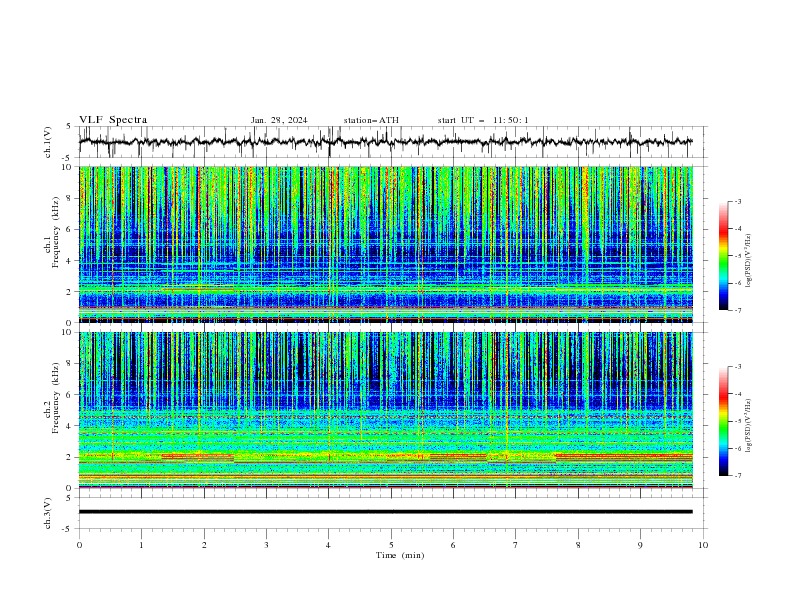Click the 'VLF Spectra' plot title

coord(113,120)
